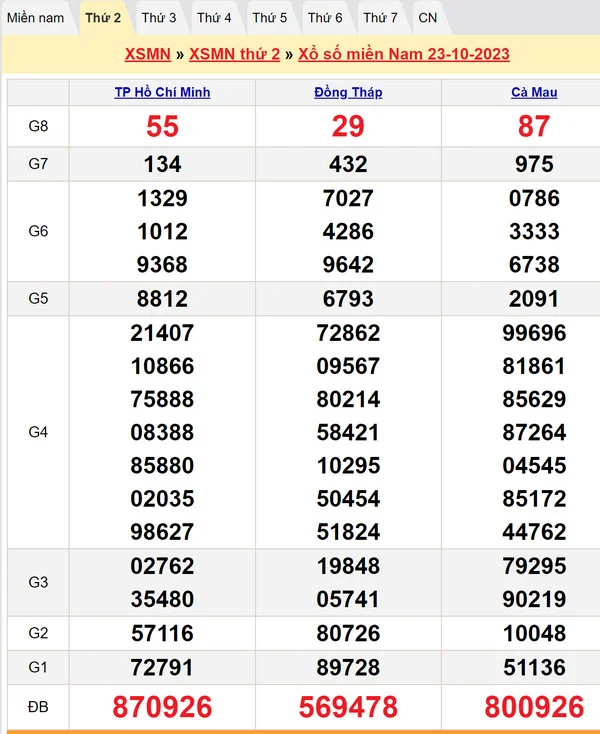Click the G4 row label
This screenshot has width=600, height=734.
click(x=38, y=432)
